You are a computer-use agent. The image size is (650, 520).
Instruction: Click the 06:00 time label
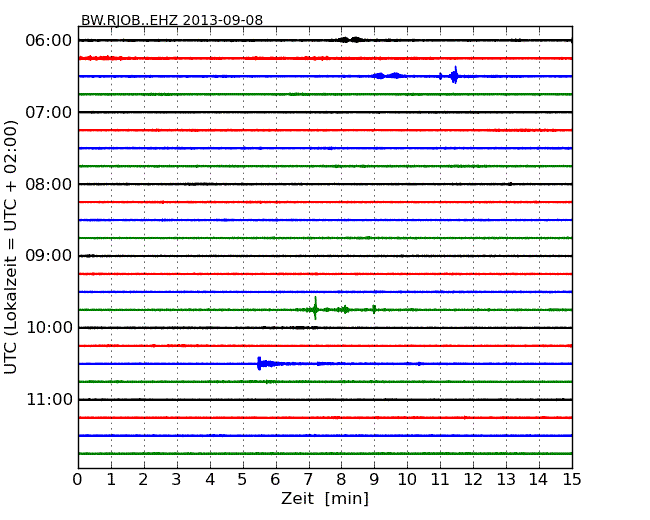[49, 41]
